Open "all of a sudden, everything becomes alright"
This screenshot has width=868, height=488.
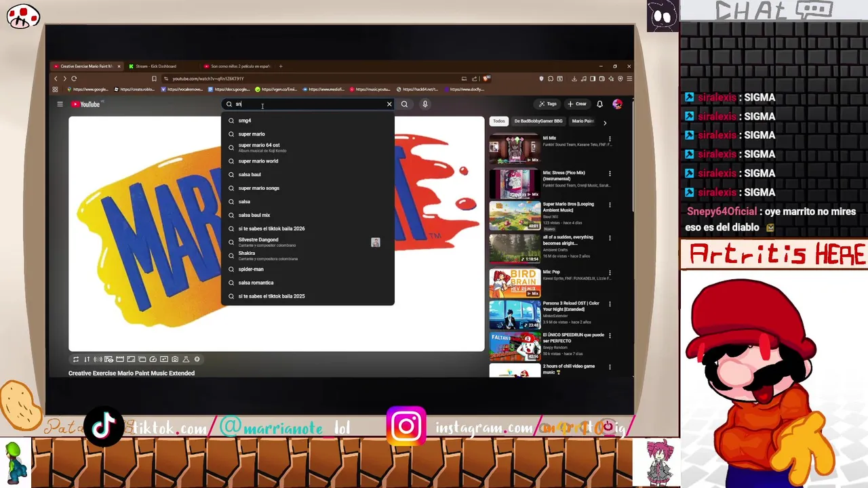pos(515,249)
